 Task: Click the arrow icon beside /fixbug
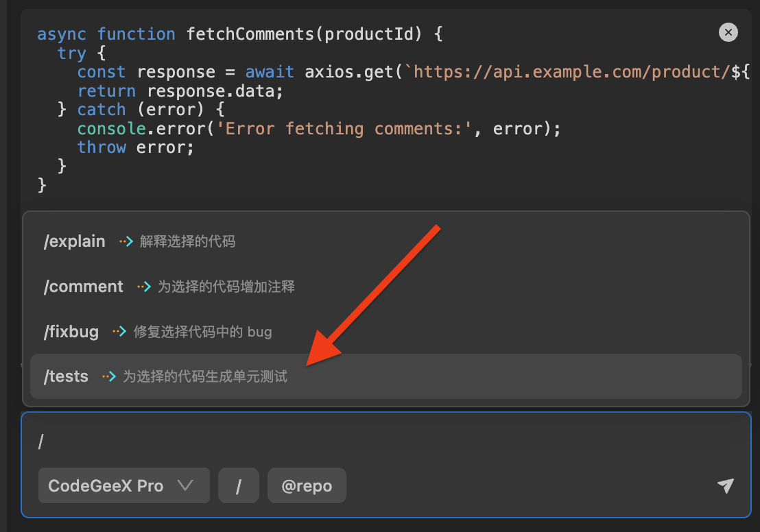119,332
